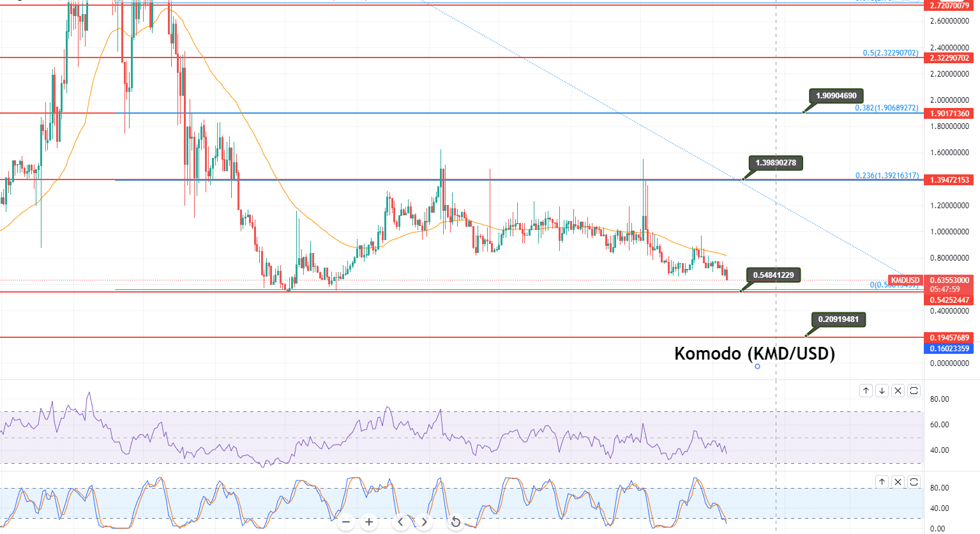
Task: Delete the RSI pane with its X
Action: 898,390
